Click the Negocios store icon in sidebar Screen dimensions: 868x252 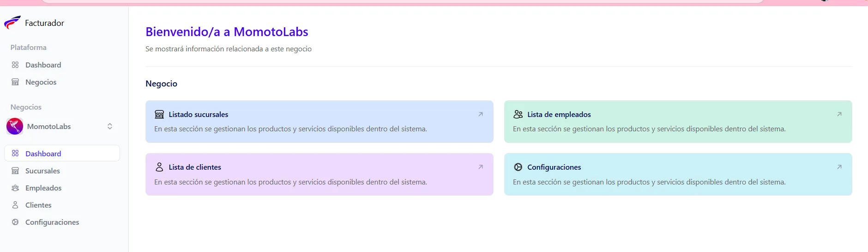tap(15, 82)
